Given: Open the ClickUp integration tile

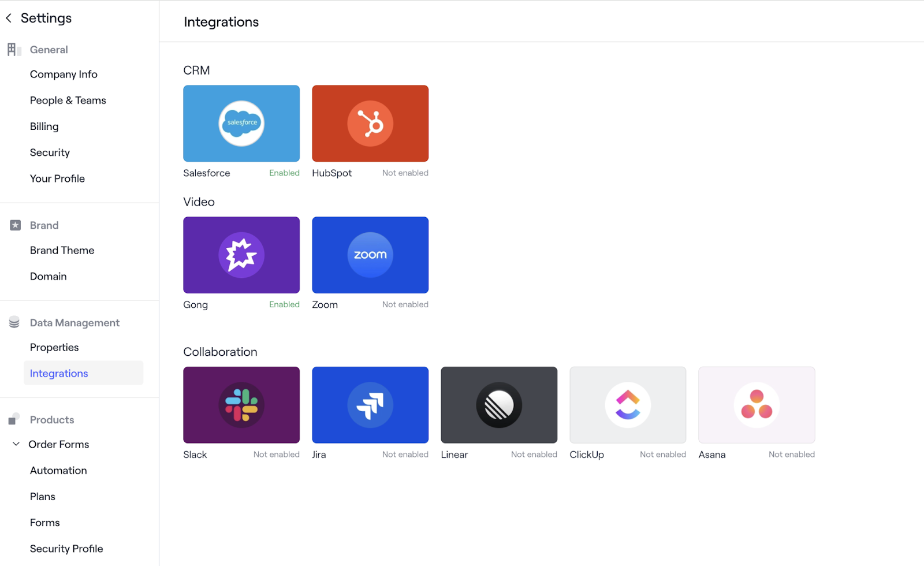Looking at the screenshot, I should click(627, 404).
